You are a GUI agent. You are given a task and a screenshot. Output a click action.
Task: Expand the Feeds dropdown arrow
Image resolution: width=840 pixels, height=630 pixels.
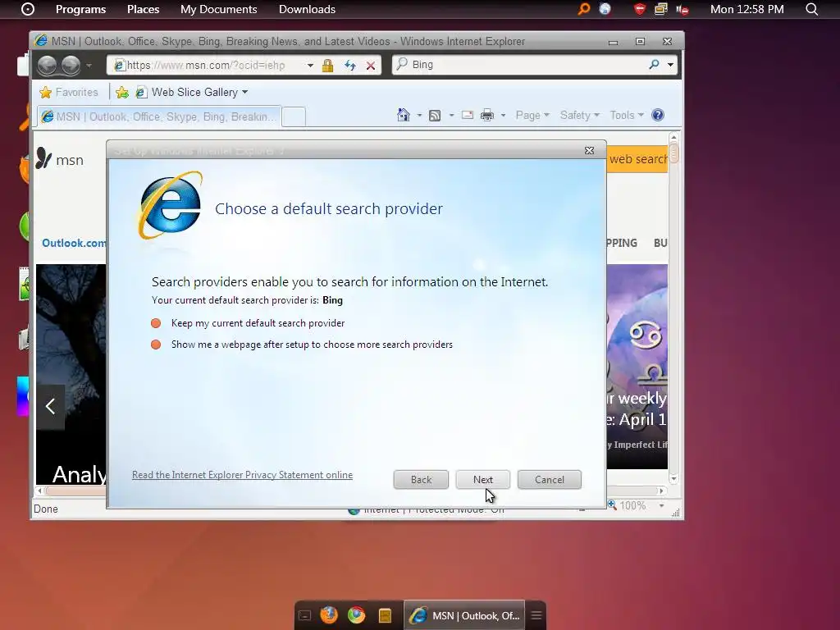452,115
